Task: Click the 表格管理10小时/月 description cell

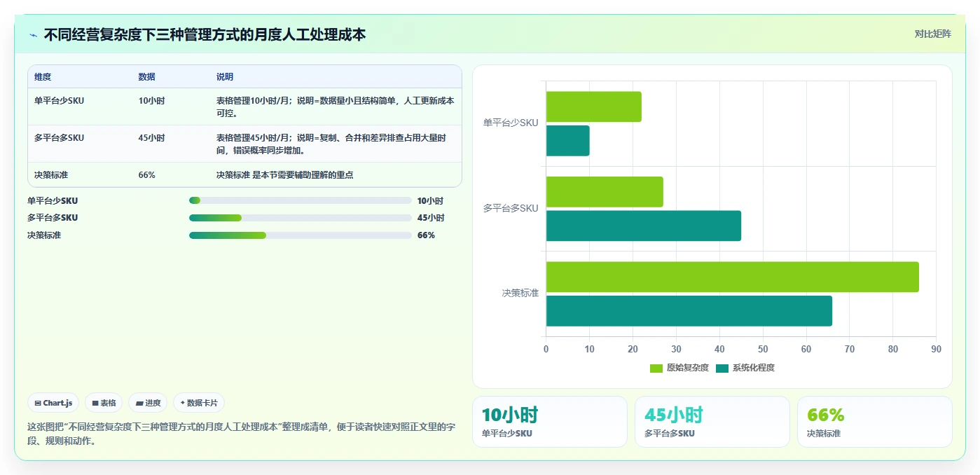Action: (x=336, y=106)
